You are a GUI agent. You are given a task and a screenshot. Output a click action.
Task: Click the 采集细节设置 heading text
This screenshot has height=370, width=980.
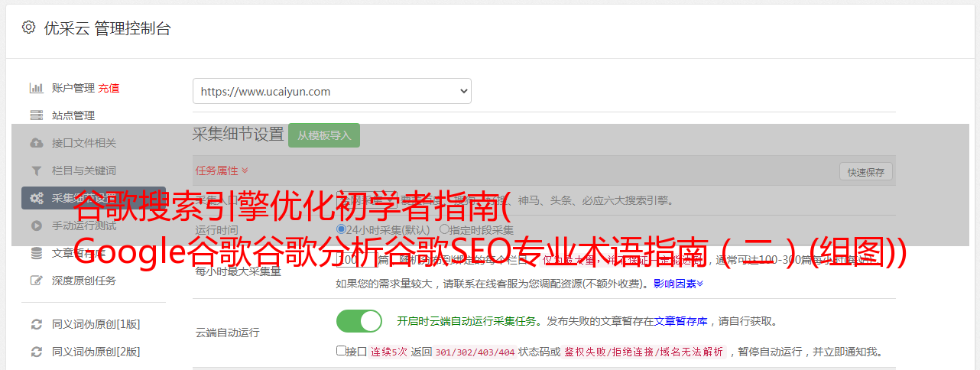pos(238,135)
